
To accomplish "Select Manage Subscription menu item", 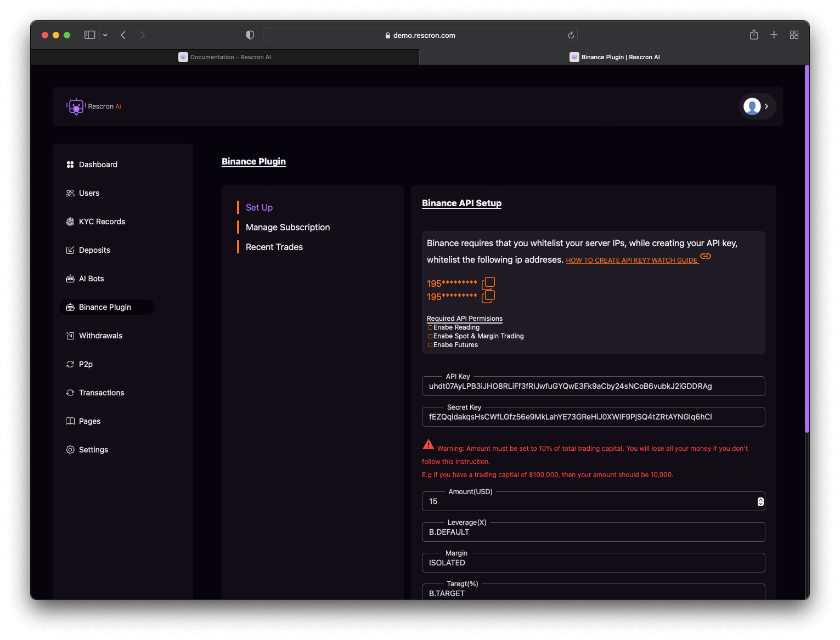I will point(287,227).
